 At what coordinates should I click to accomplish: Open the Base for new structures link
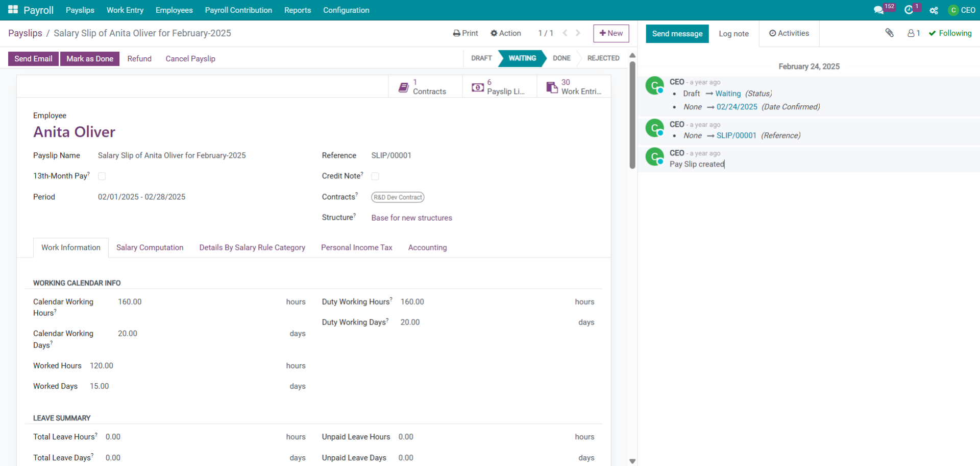pos(411,218)
